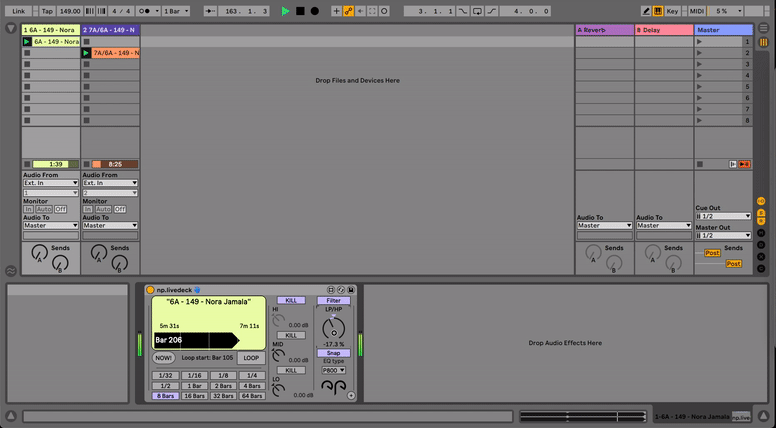Viewport: 776px width, 428px height.
Task: Toggle the Follow playback arrow button
Action: 210,11
